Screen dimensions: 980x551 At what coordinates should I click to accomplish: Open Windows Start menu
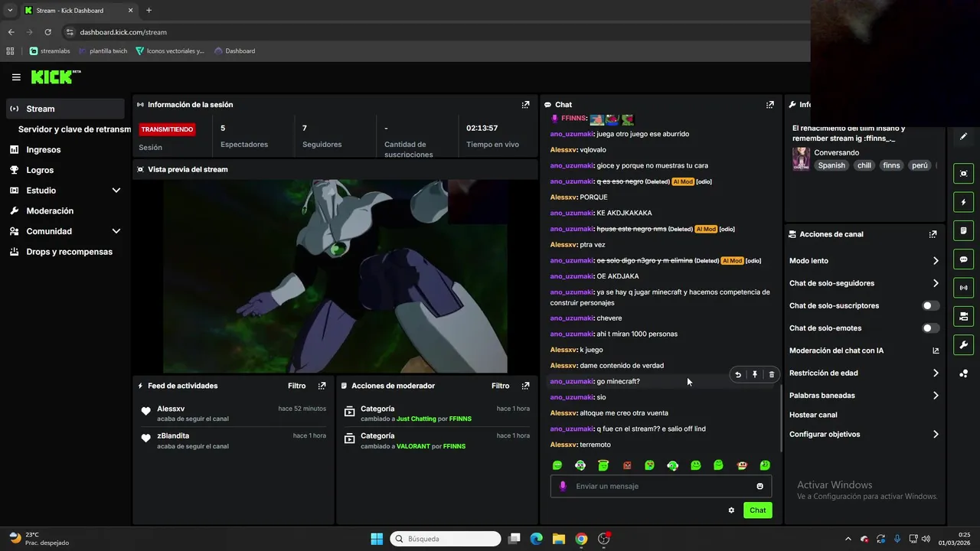tap(377, 539)
